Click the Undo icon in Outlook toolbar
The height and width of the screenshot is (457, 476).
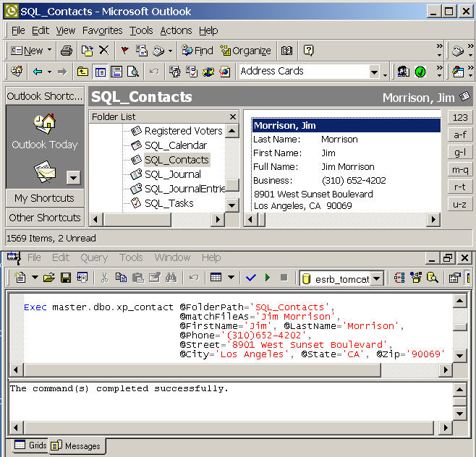pyautogui.click(x=154, y=72)
